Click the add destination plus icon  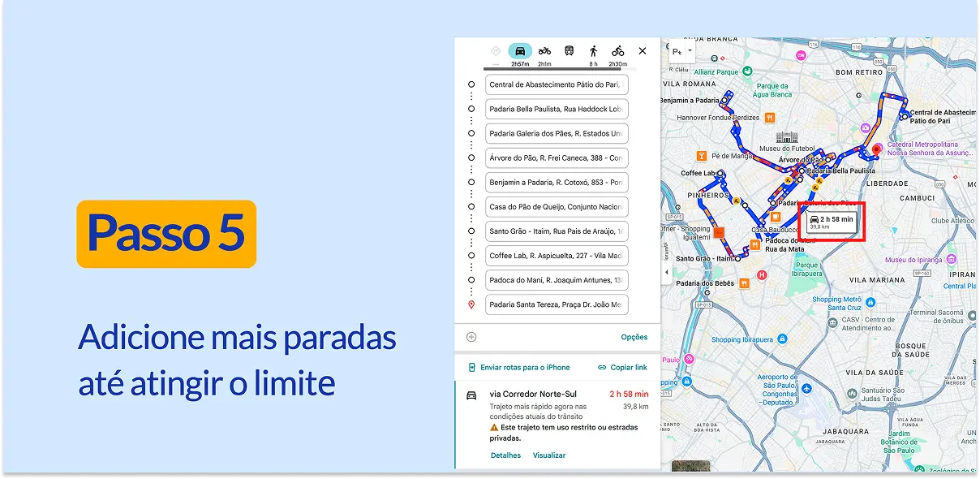471,337
